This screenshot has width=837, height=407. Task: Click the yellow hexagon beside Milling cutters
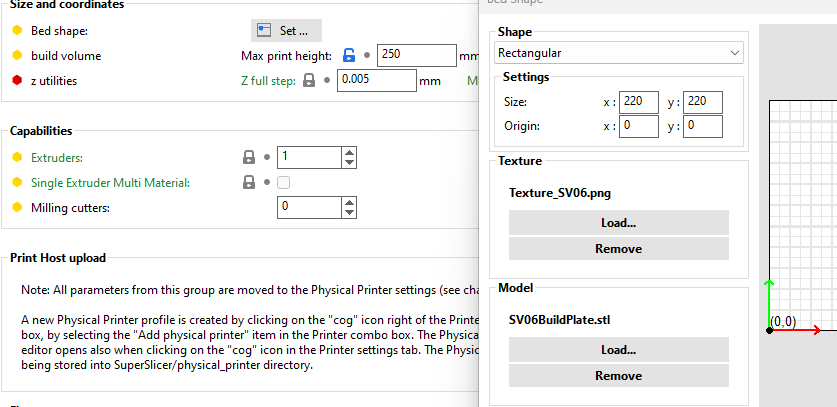coord(17,207)
